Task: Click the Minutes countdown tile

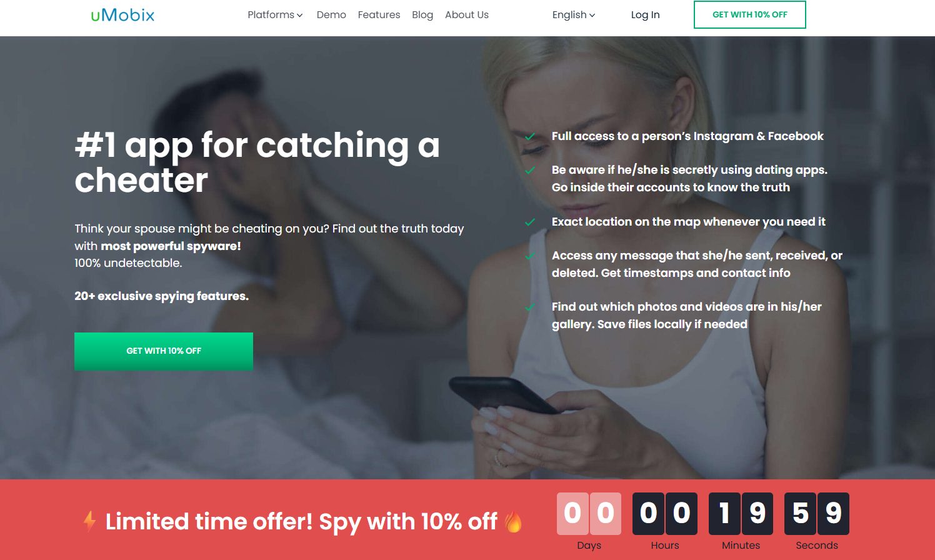Action: click(741, 514)
